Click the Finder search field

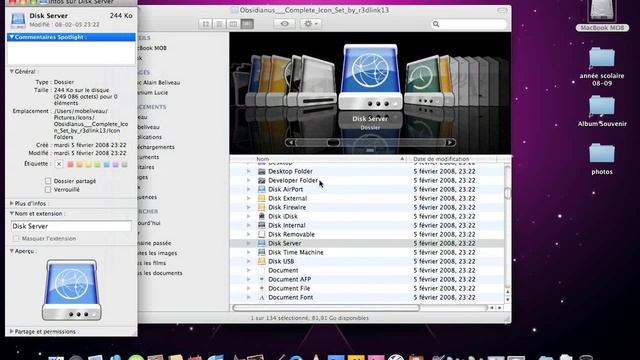[469, 24]
